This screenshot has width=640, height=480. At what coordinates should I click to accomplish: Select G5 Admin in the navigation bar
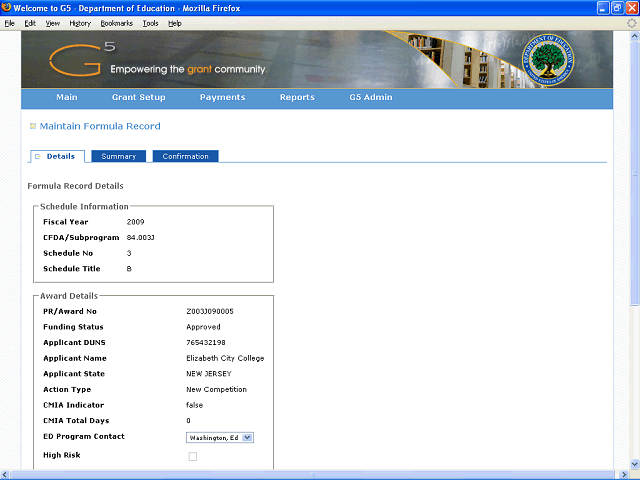pyautogui.click(x=370, y=98)
